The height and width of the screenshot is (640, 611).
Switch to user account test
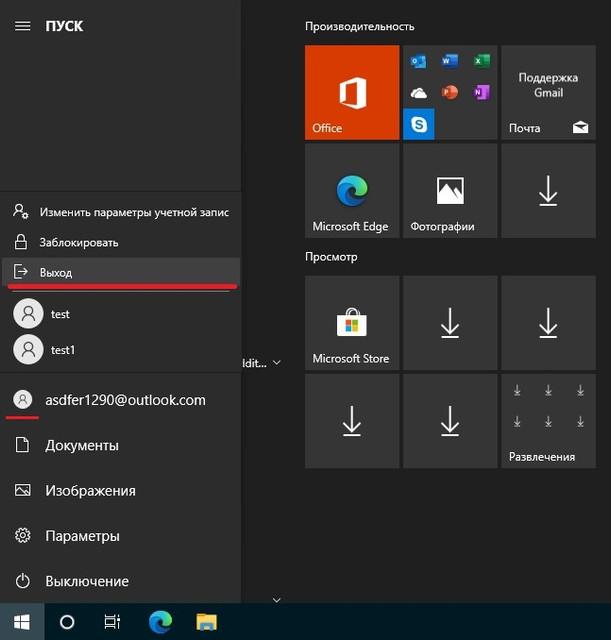(x=121, y=313)
